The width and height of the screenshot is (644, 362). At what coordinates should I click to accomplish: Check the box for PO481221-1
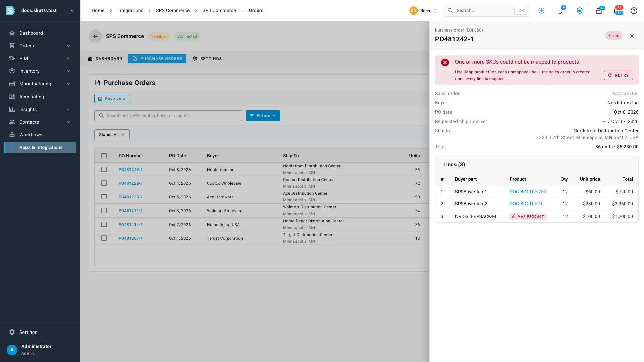104,210
